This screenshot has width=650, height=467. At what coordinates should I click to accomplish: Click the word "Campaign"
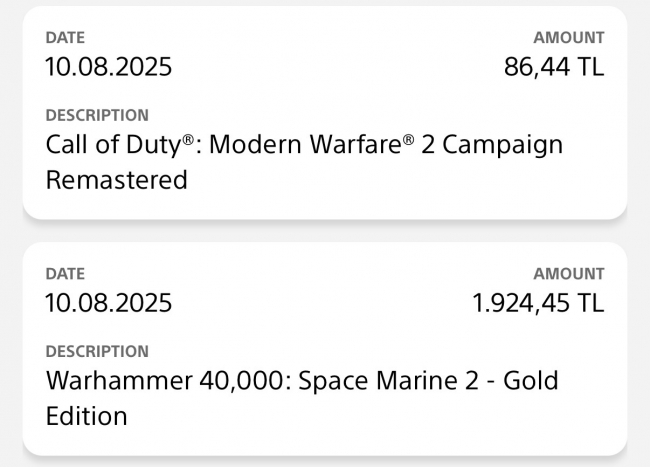pyautogui.click(x=502, y=145)
